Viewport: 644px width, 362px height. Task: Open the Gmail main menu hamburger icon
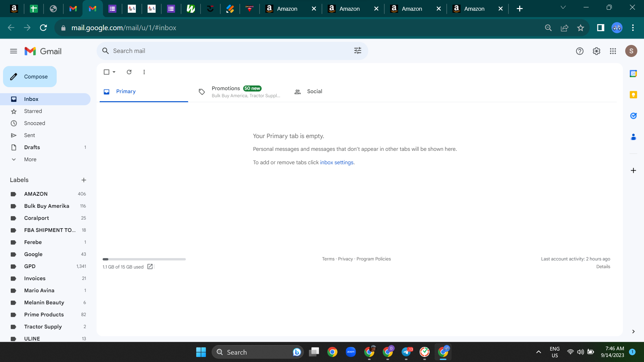click(13, 51)
